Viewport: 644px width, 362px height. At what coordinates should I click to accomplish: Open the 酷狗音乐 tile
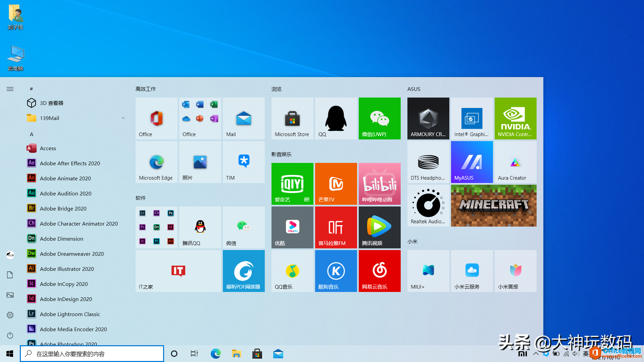point(336,271)
